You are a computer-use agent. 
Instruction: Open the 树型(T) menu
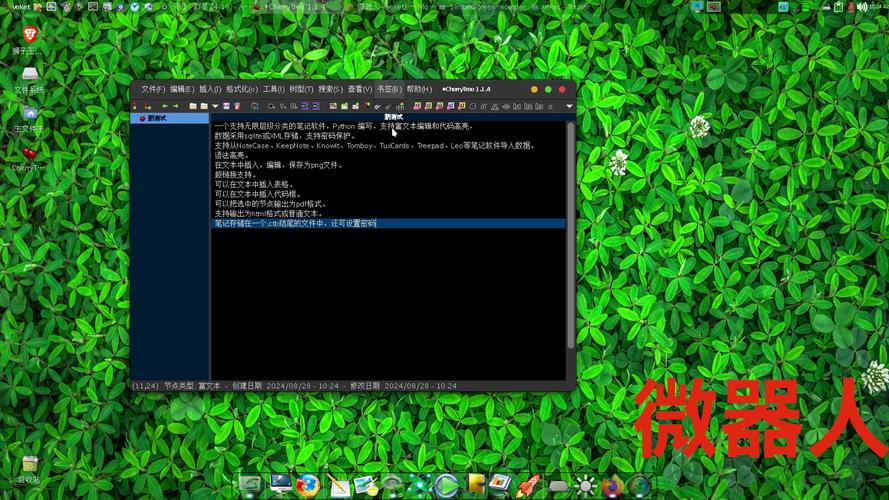point(301,90)
